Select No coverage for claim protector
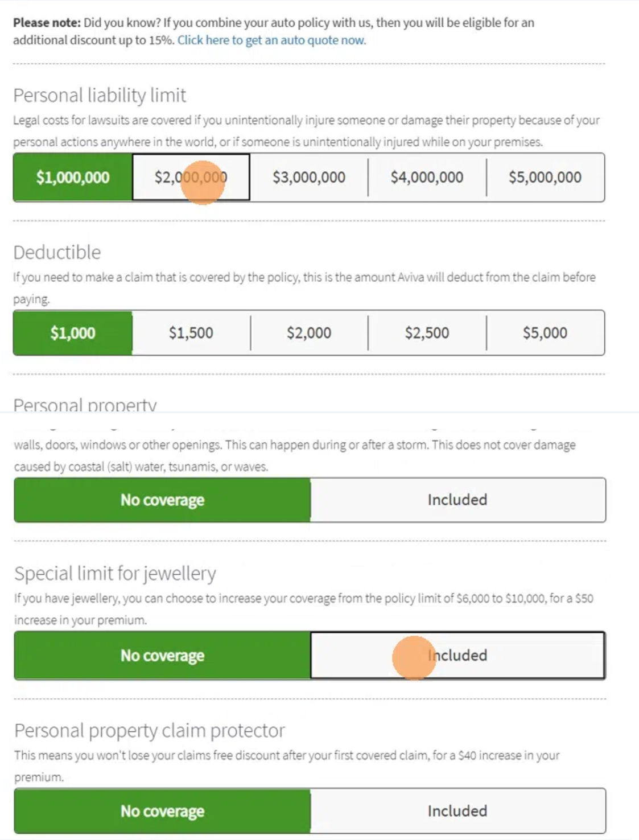 [162, 811]
